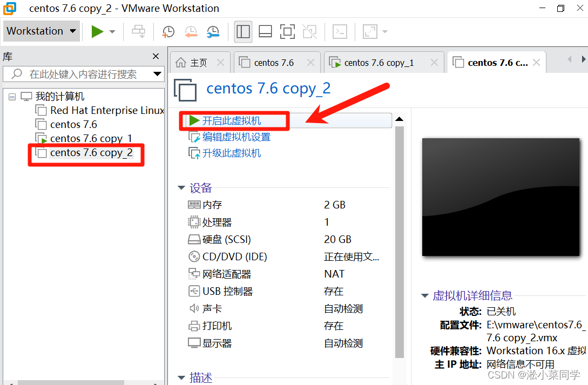The image size is (588, 385).
Task: Open the snapshot manager icon
Action: (213, 32)
